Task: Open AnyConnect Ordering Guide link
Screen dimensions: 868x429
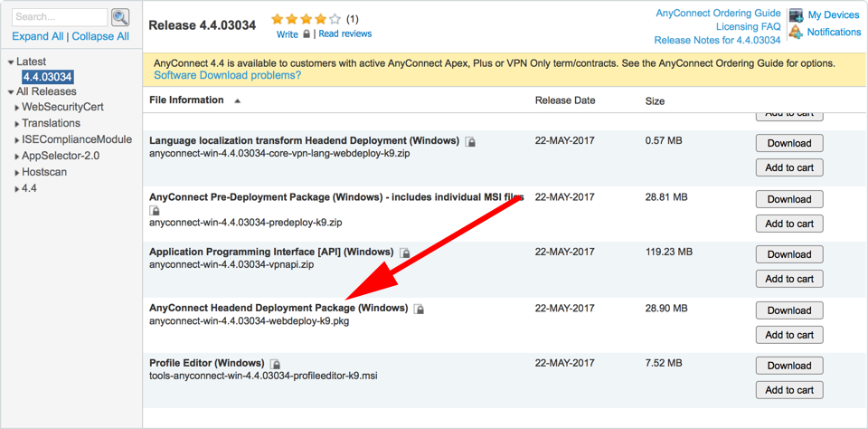Action: pyautogui.click(x=719, y=14)
